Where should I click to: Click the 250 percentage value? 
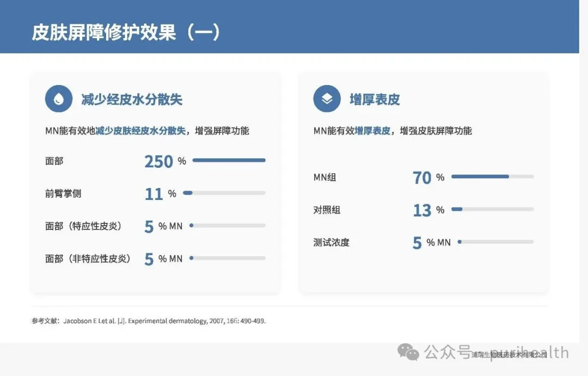click(x=158, y=161)
